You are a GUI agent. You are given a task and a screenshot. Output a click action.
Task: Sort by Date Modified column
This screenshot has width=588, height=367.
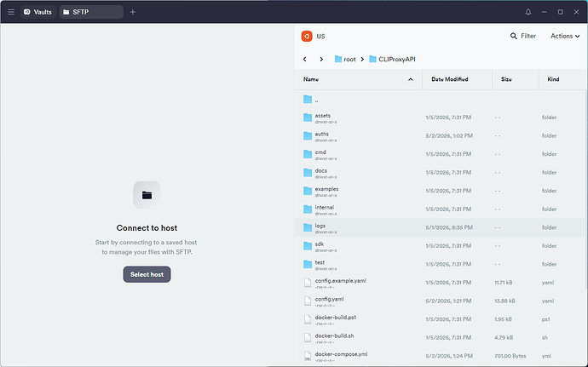pyautogui.click(x=450, y=79)
